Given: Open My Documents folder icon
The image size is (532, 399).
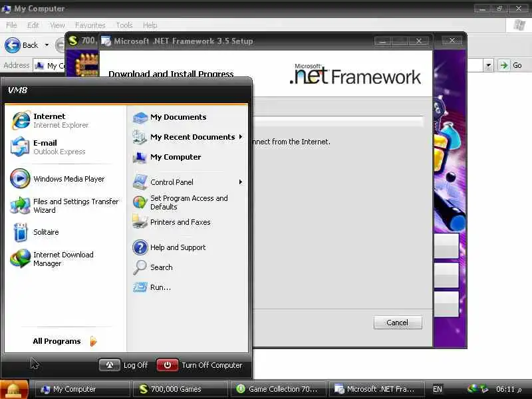Looking at the screenshot, I should coord(140,118).
